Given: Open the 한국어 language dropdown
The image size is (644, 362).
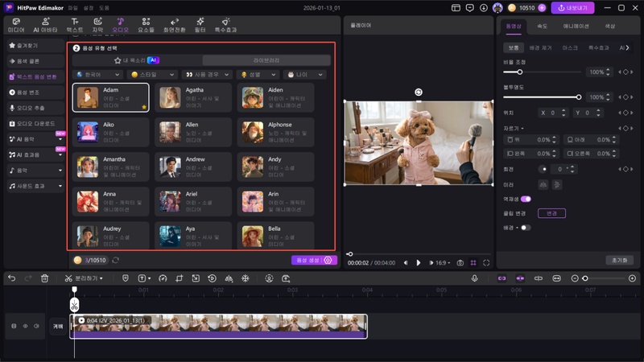Looking at the screenshot, I should click(97, 75).
